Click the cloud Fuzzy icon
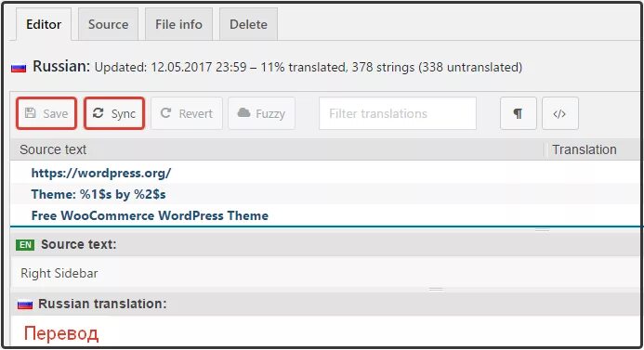 244,112
